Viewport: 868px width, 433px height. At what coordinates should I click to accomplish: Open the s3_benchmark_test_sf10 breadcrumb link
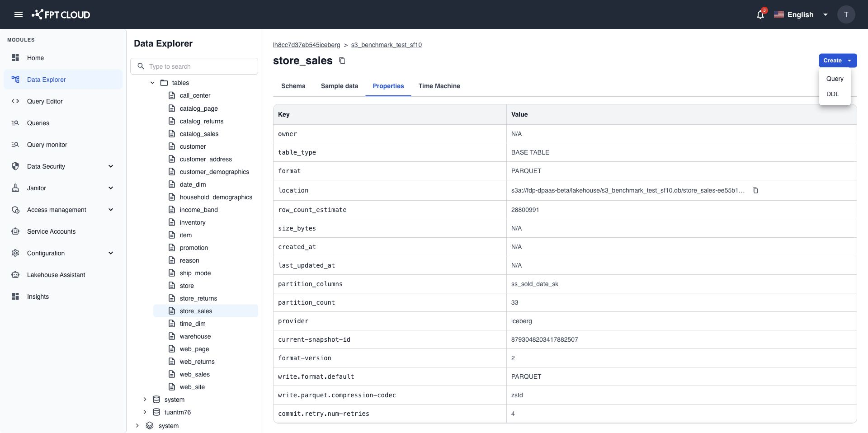pyautogui.click(x=387, y=45)
